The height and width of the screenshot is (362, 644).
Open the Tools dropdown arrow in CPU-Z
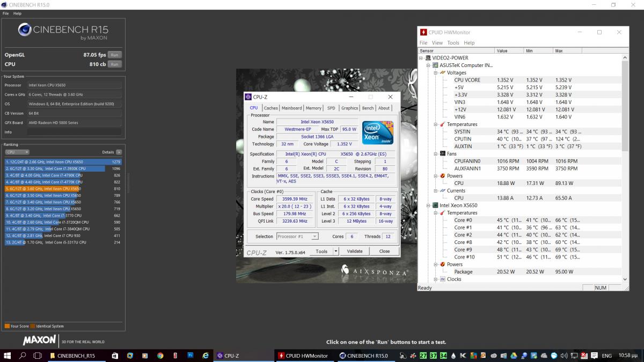pyautogui.click(x=336, y=251)
